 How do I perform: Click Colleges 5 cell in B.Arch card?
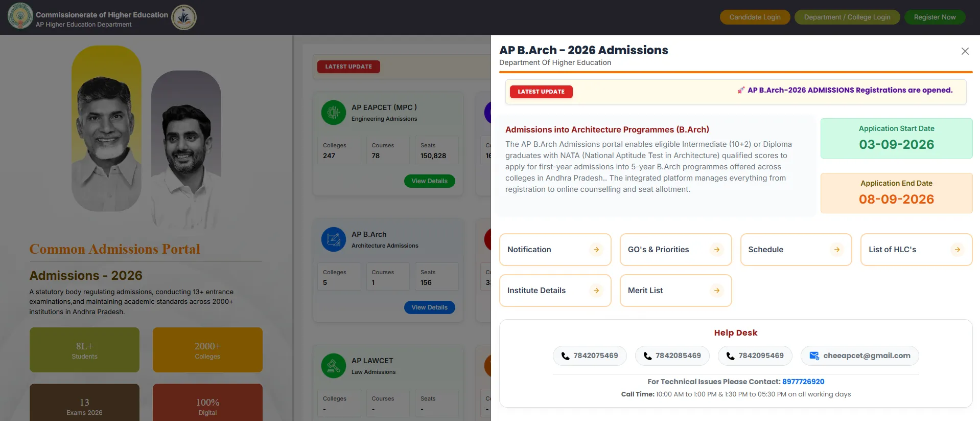pos(339,276)
